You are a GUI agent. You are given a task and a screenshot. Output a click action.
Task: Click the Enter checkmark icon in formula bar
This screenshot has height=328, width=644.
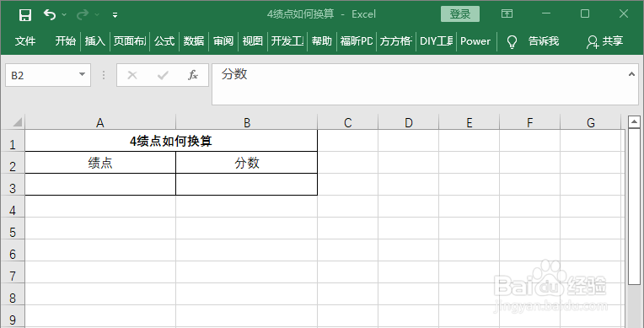coord(163,75)
